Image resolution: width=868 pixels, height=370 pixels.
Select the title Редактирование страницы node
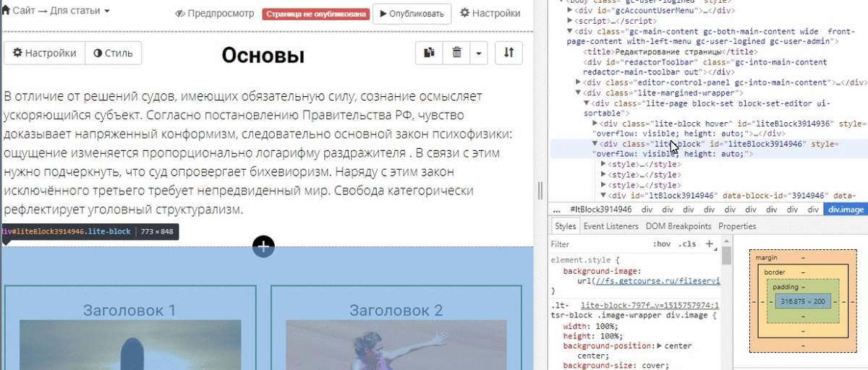click(671, 52)
